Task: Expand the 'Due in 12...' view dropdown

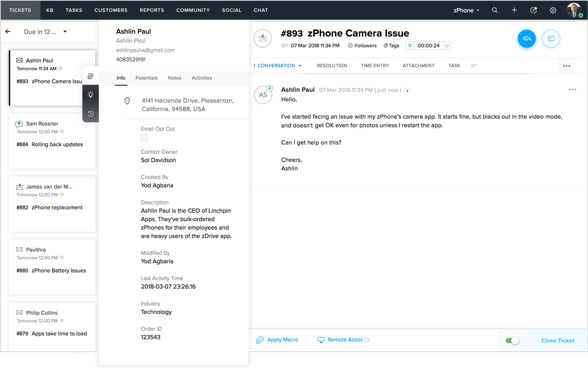Action: click(x=65, y=32)
